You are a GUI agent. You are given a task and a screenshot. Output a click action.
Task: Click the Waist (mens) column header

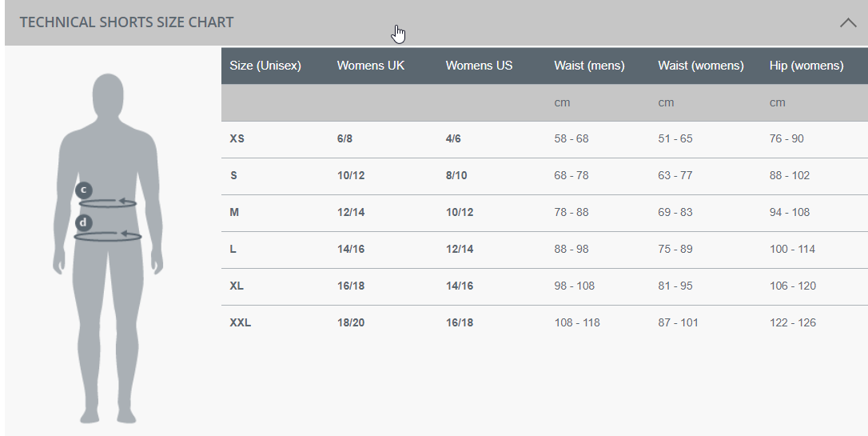coord(589,66)
